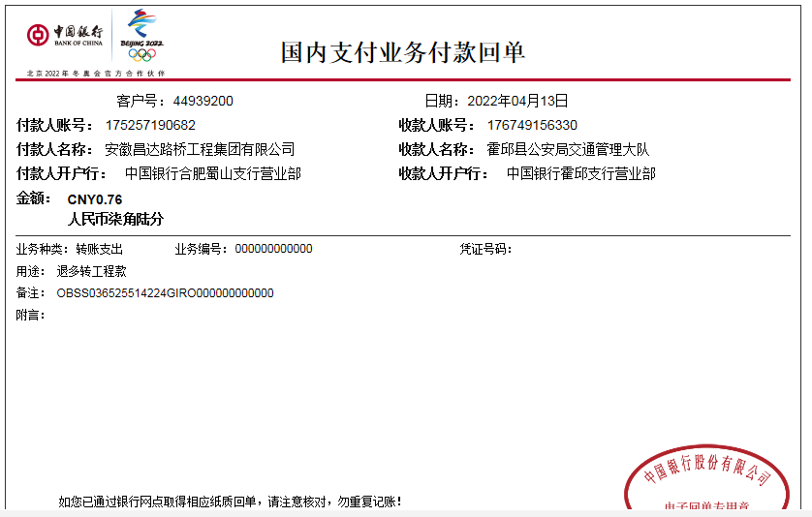Click the customer number 44939200
Screen dimensions: 812x517
click(x=203, y=101)
